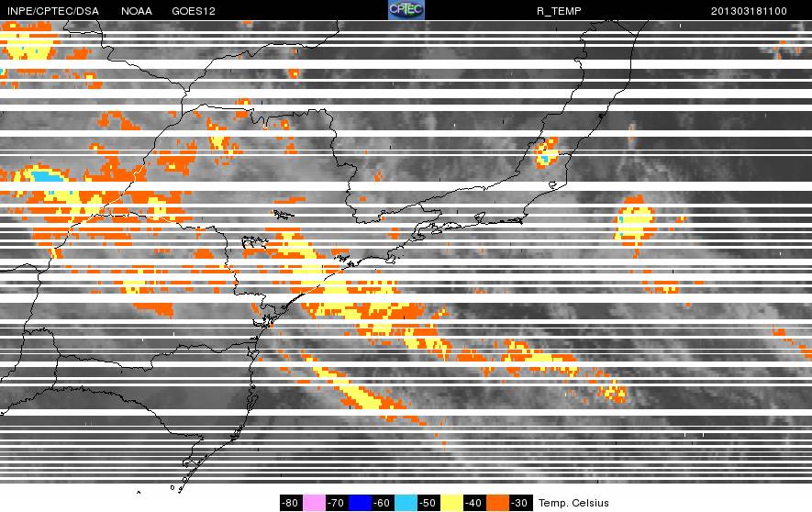
Task: Click the GOES12 satellite label
Action: click(x=194, y=11)
